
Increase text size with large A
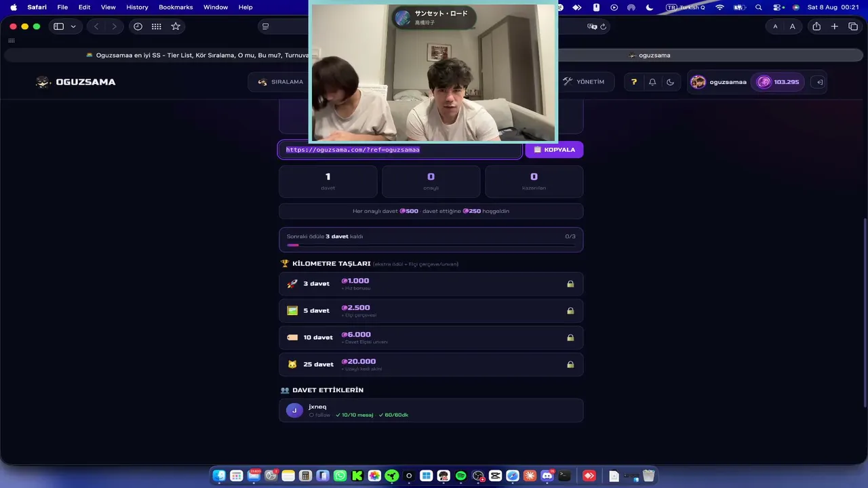tap(792, 26)
